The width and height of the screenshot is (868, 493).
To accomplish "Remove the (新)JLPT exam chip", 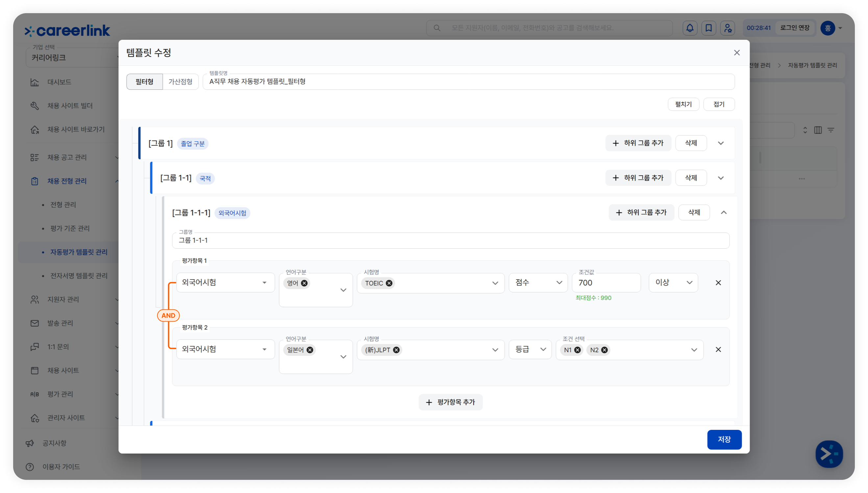I will click(396, 350).
